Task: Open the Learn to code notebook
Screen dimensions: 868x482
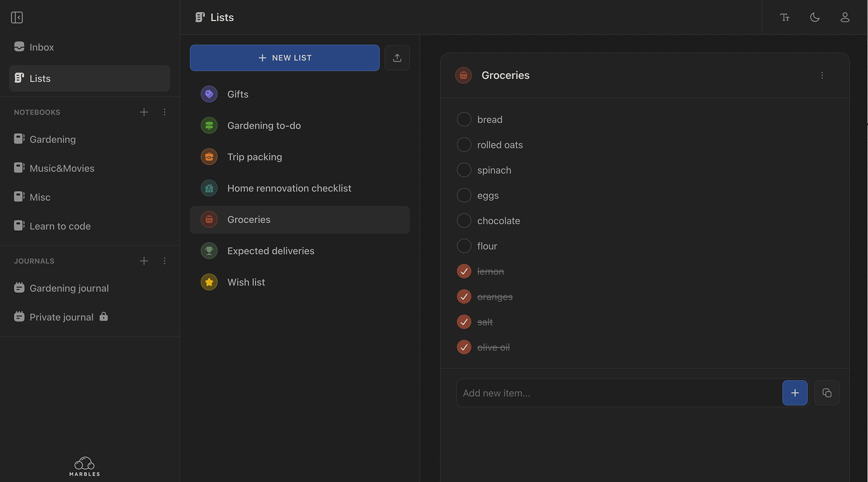Action: click(60, 225)
